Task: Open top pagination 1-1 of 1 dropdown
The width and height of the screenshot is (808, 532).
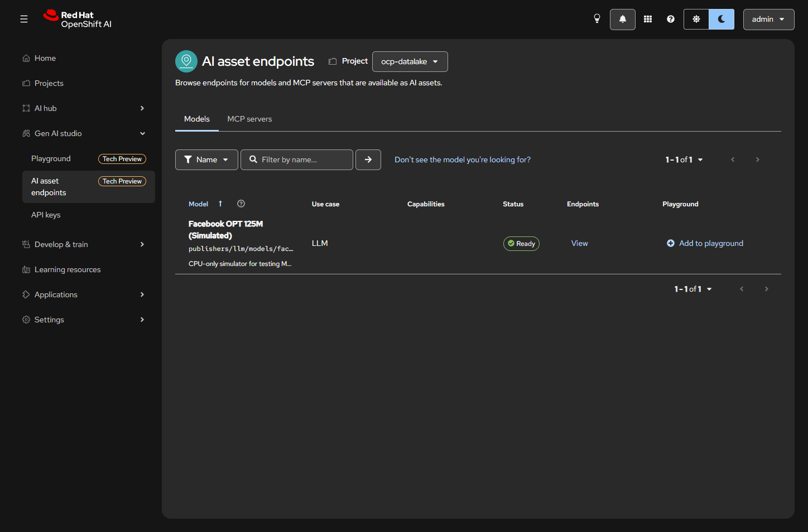Action: click(684, 159)
